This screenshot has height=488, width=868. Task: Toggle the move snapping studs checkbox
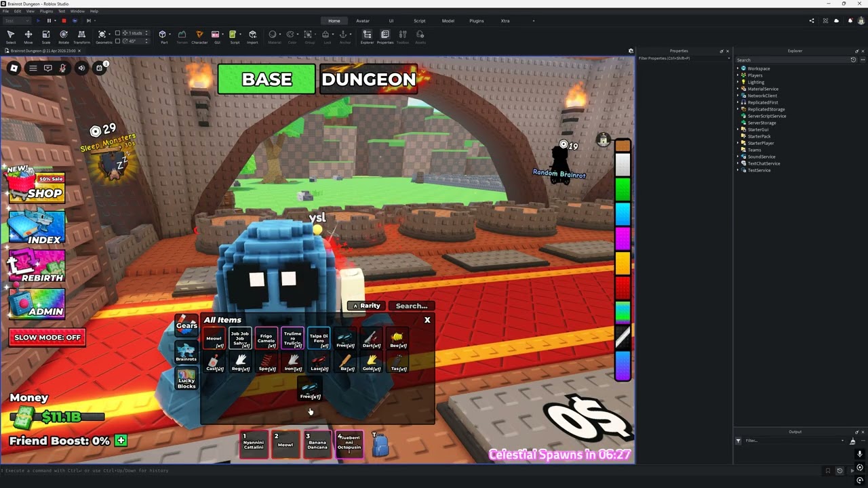coord(117,33)
